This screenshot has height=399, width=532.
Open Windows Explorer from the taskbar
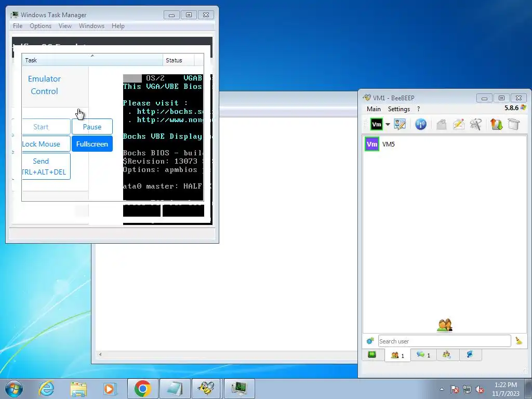(x=78, y=389)
